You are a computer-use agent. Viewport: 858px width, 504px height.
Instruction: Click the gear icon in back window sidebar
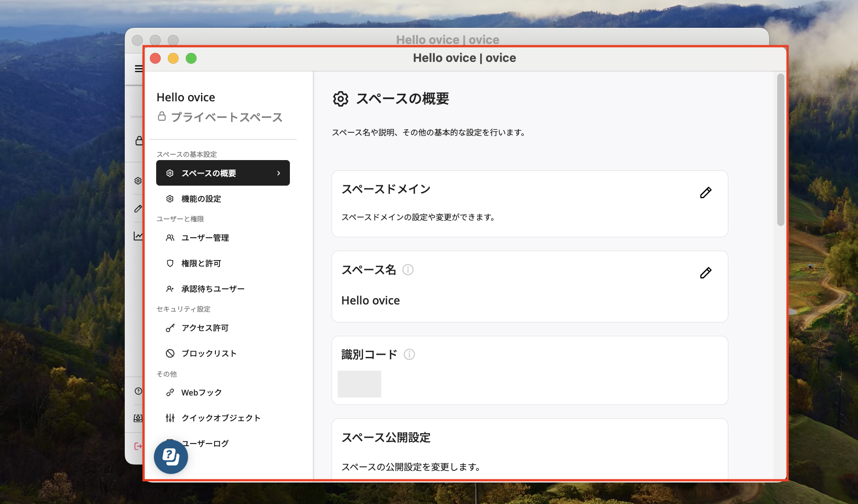click(138, 181)
